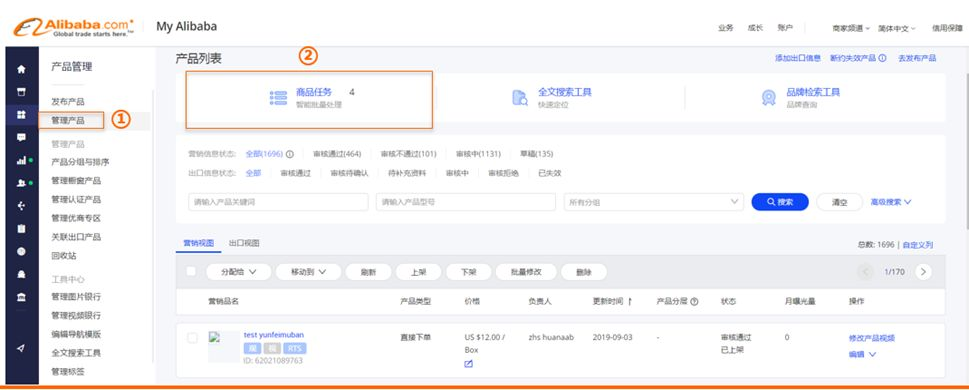Click the left-arrow dotted icon in sidebar
Screen dimensions: 969x390
coord(21,206)
